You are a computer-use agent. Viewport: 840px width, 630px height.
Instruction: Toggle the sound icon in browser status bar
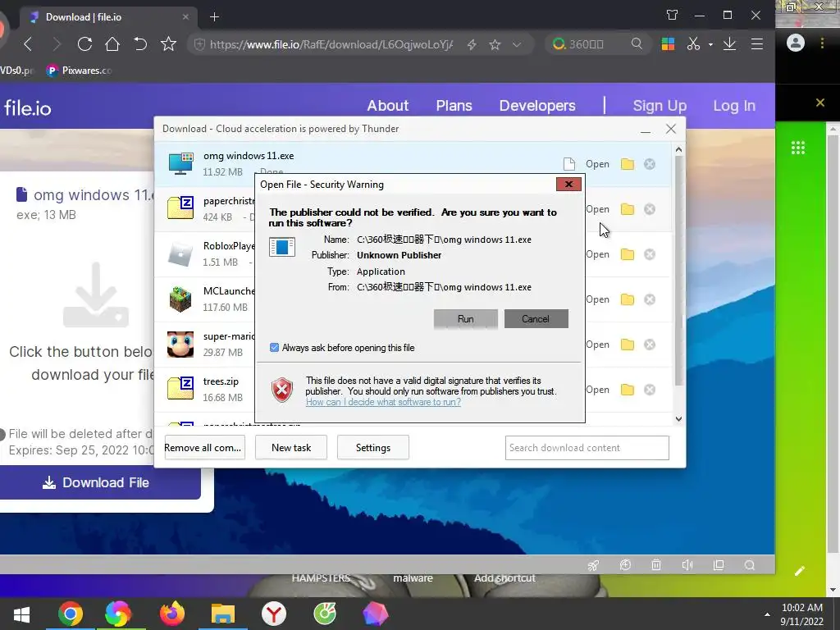click(687, 564)
